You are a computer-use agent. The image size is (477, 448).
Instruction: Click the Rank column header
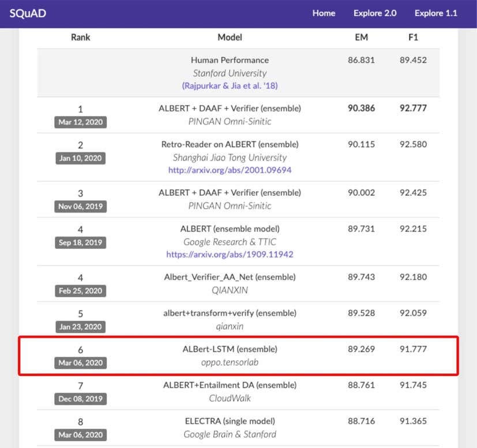(80, 37)
